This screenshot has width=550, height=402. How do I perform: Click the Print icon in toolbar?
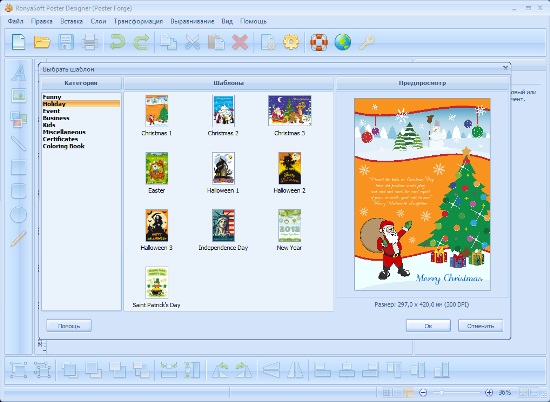click(x=90, y=42)
